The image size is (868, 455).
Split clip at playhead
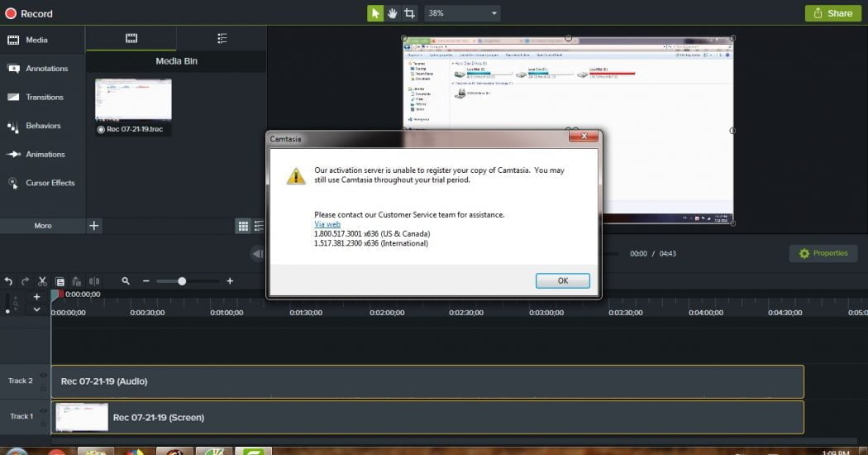(94, 281)
